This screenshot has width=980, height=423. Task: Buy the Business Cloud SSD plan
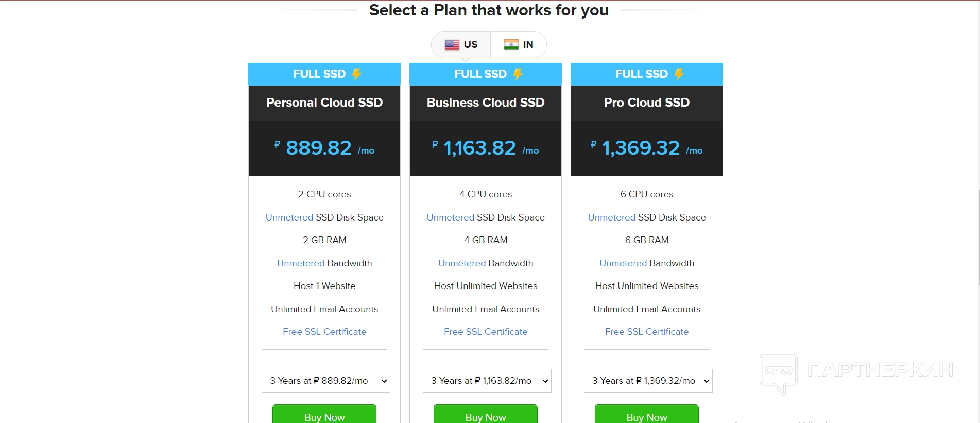pyautogui.click(x=486, y=415)
